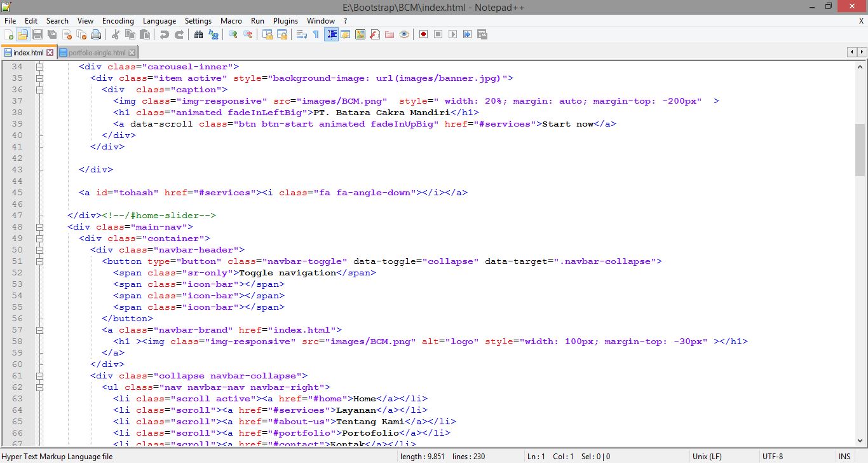Open the File menu
The image size is (868, 463).
(x=10, y=20)
